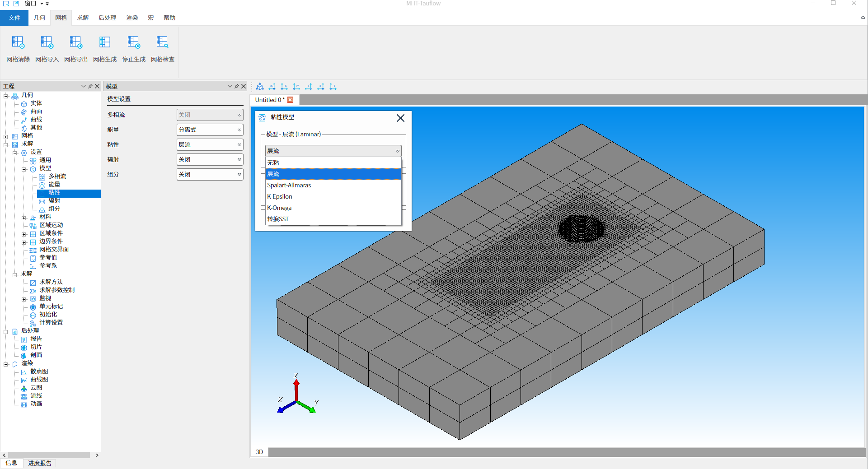The height and width of the screenshot is (469, 868).
Task: Collapse the 后处理 tree node
Action: pyautogui.click(x=6, y=332)
